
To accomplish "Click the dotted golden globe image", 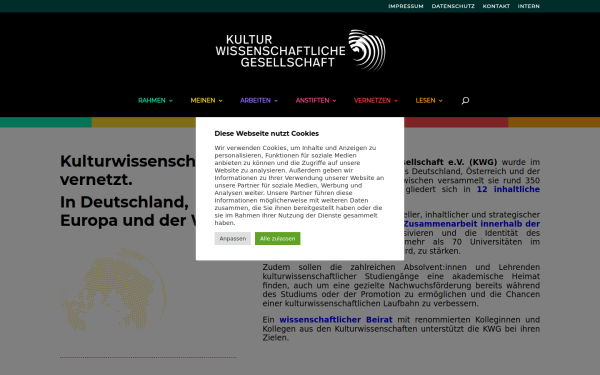I will [x=113, y=290].
